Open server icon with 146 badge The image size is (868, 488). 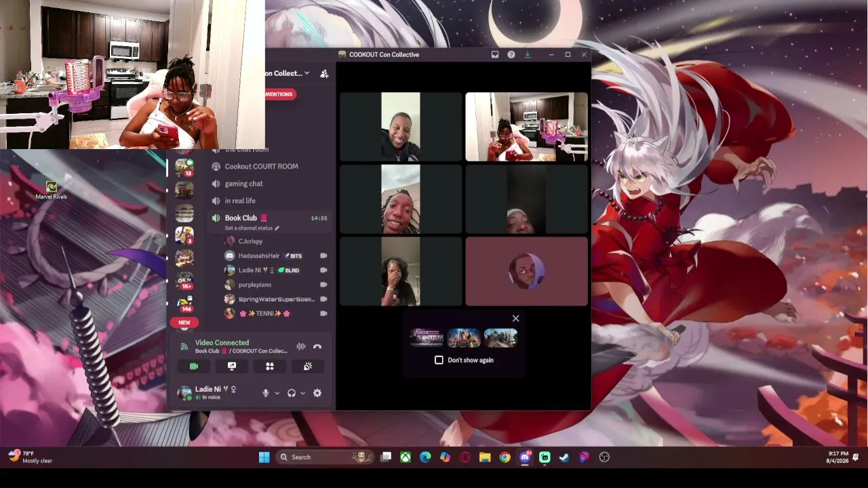[184, 303]
